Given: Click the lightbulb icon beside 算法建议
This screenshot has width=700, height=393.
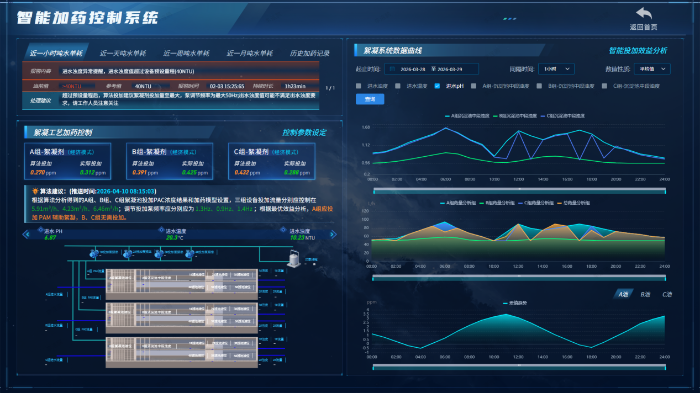Looking at the screenshot, I should click(35, 191).
